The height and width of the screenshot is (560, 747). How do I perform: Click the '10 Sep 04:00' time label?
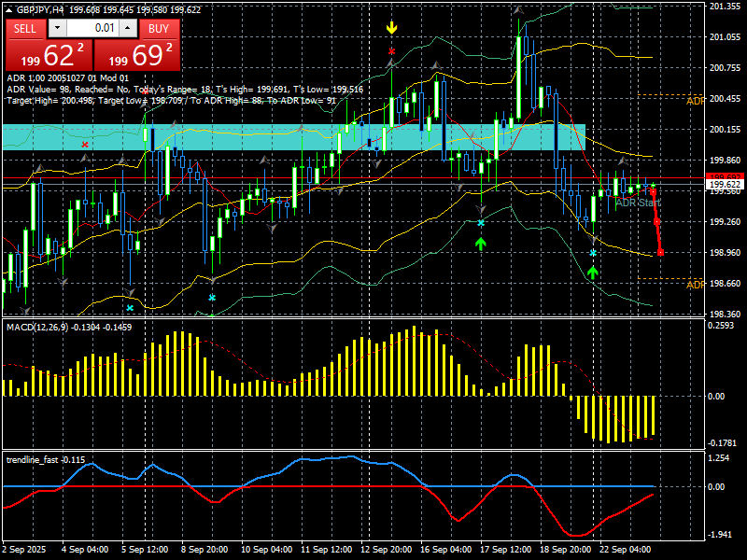(x=267, y=550)
